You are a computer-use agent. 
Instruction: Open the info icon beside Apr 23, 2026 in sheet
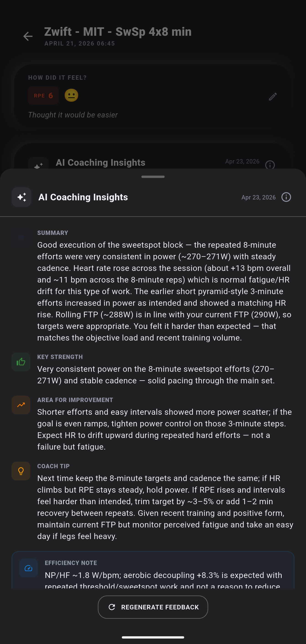286,197
